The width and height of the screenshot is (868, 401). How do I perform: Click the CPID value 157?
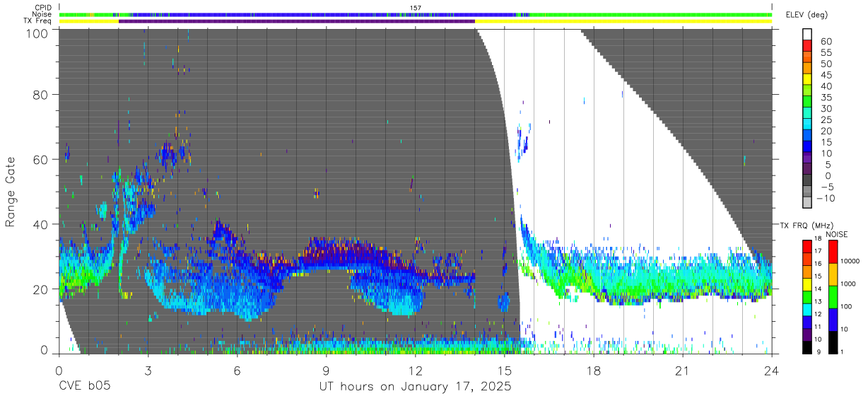(x=416, y=8)
